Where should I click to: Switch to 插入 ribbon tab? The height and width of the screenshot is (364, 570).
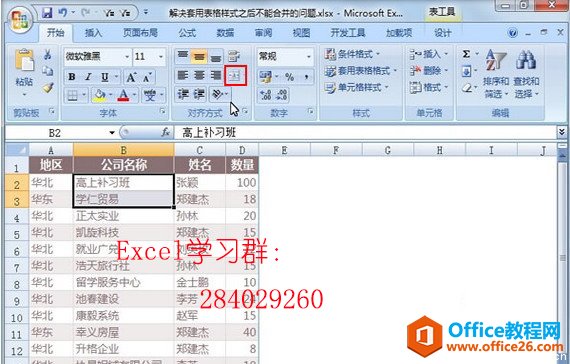[x=93, y=33]
